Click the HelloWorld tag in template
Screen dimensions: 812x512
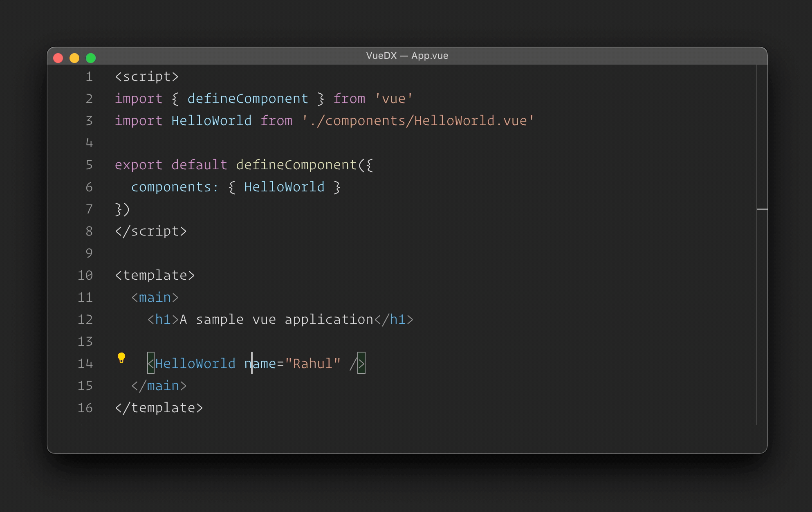pyautogui.click(x=195, y=364)
